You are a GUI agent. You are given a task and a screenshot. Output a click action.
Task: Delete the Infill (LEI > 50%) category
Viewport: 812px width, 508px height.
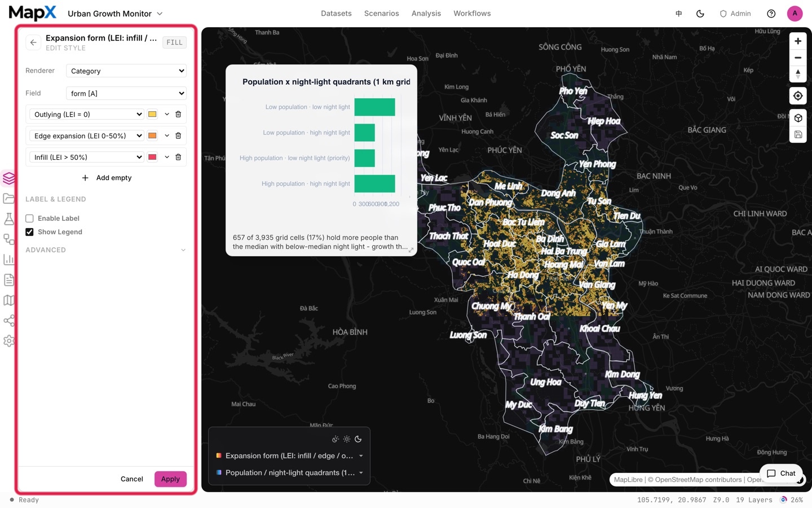click(x=178, y=157)
